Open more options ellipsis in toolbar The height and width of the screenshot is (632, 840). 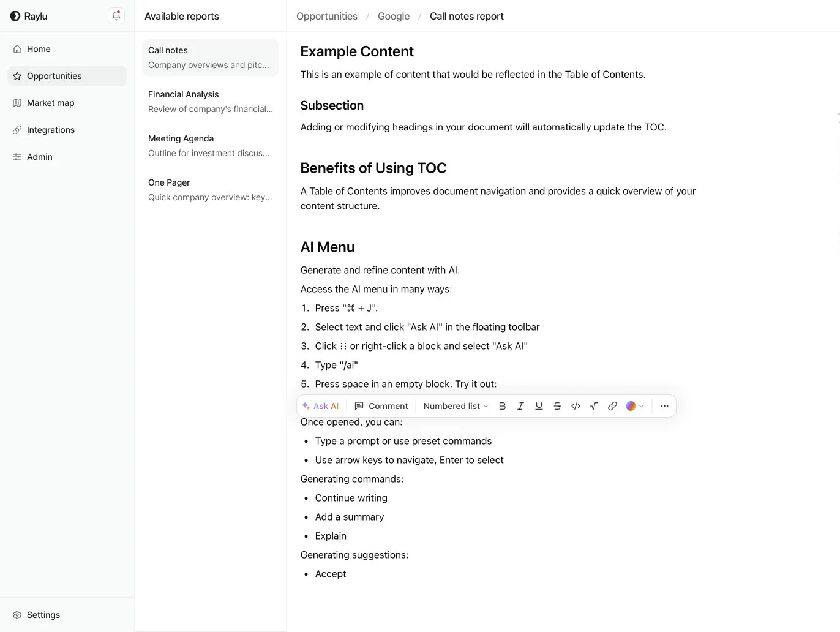[x=664, y=406]
